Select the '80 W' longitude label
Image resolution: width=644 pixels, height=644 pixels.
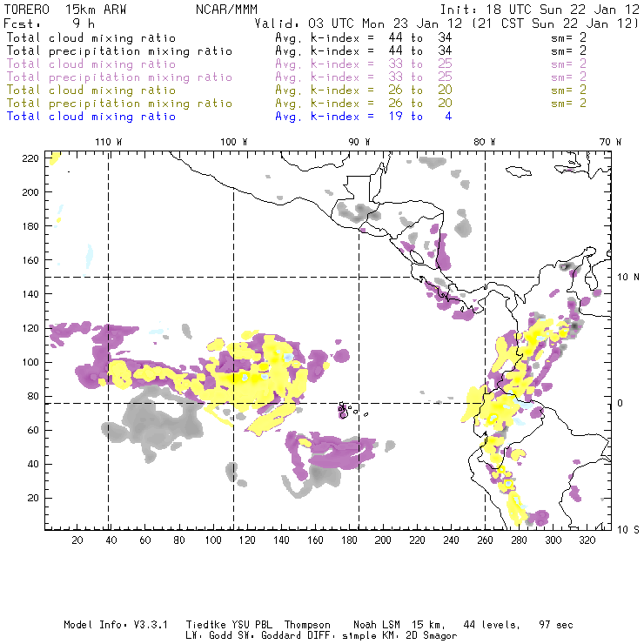[485, 142]
